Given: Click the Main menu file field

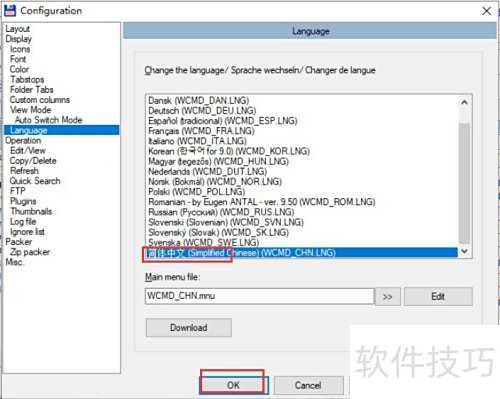Looking at the screenshot, I should (x=260, y=296).
